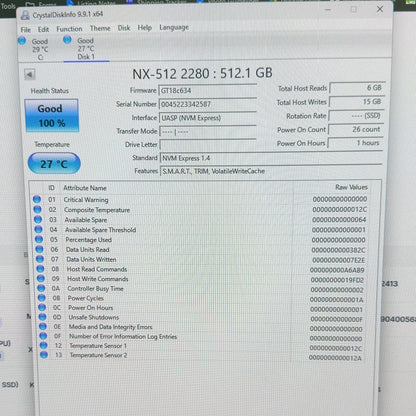Viewport: 416px width, 416px height.
Task: Click raw value 000000000382C
Action: coord(338,250)
